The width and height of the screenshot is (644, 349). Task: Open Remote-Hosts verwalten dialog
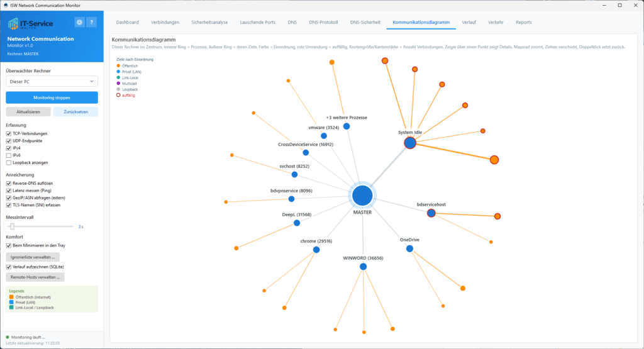coord(35,277)
